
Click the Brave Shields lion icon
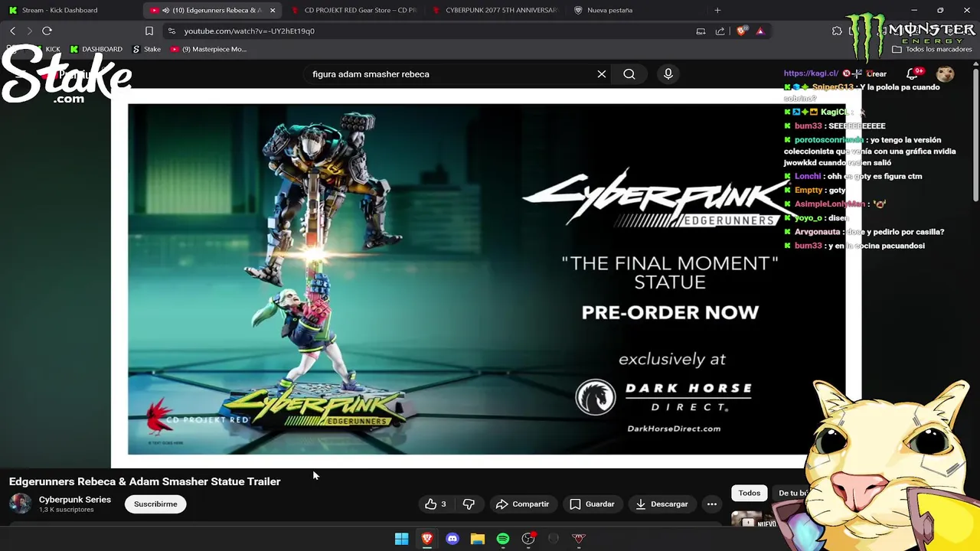[741, 31]
